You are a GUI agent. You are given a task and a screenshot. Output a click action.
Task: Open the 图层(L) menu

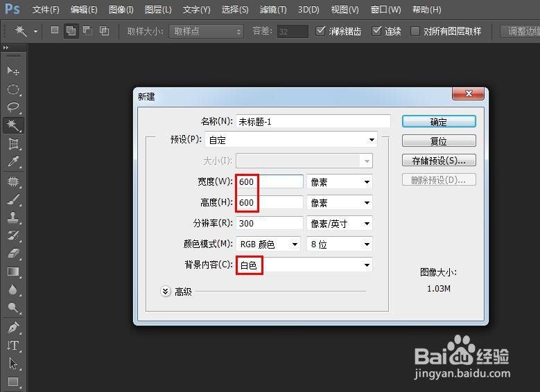click(158, 10)
